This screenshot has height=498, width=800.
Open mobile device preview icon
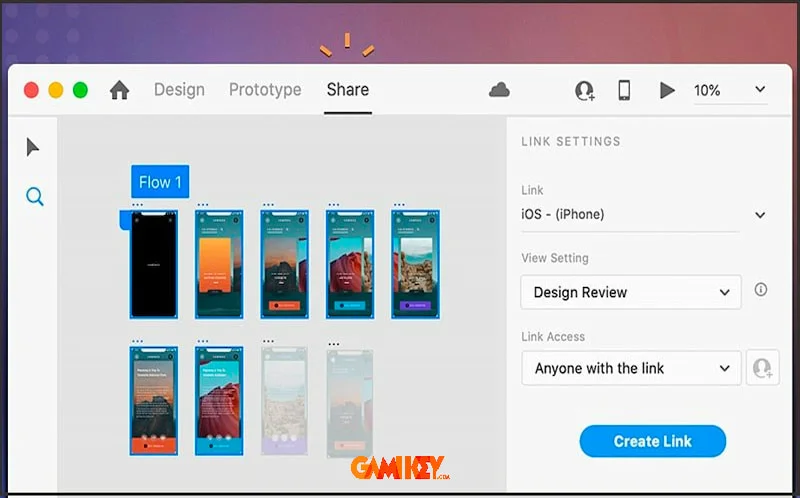click(x=624, y=90)
